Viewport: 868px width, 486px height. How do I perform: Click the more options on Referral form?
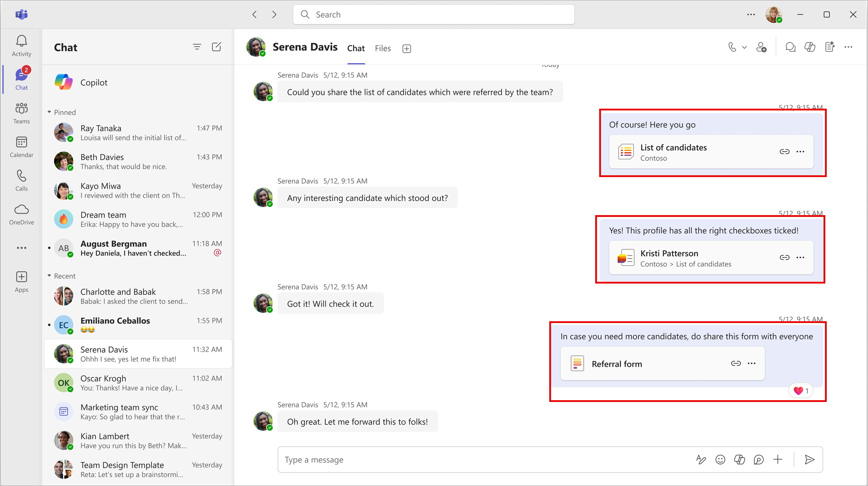point(752,364)
